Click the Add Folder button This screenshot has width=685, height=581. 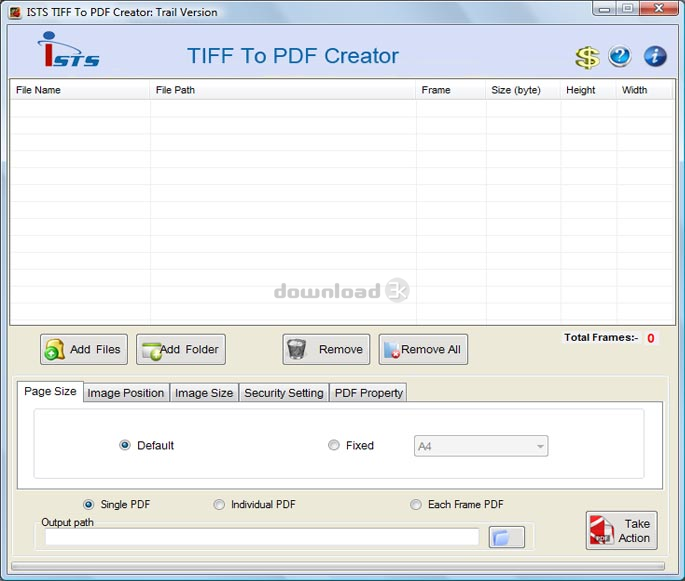pos(181,349)
